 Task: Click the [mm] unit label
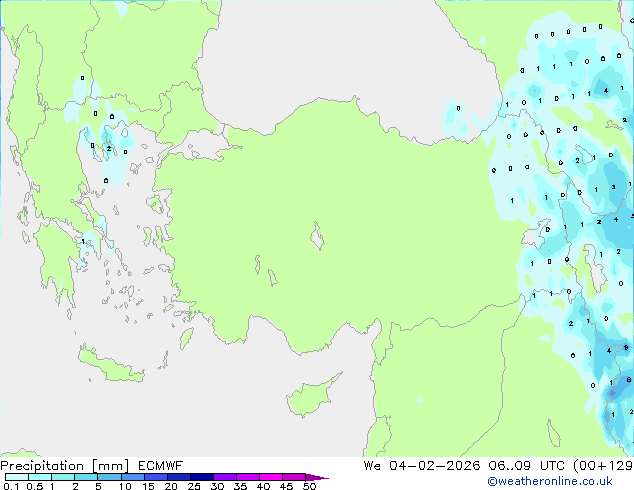[x=110, y=466]
